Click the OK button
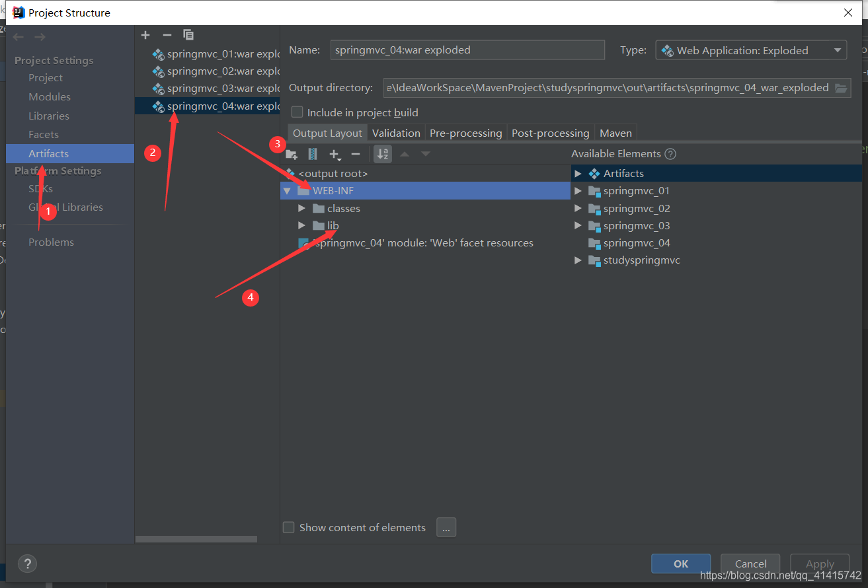Screen dimensions: 868x588 (x=681, y=564)
